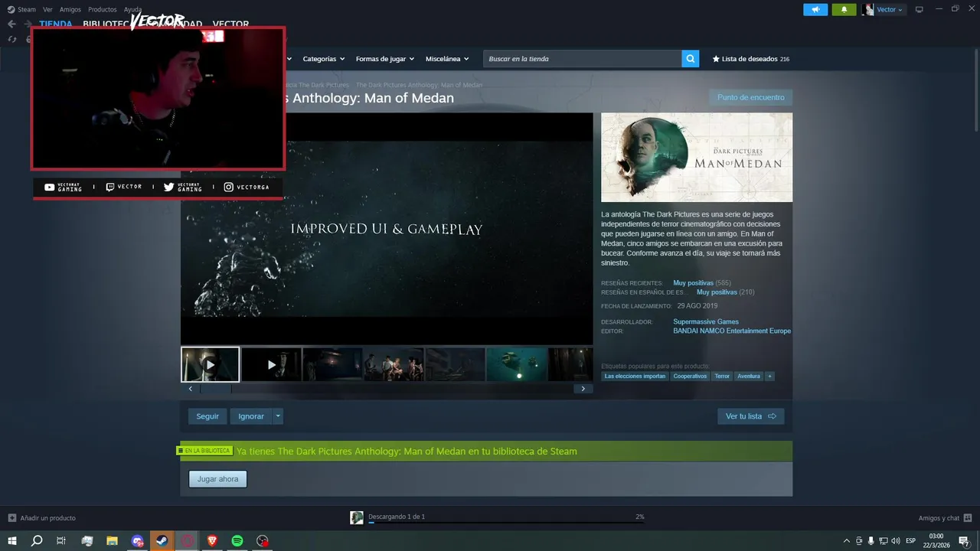Click the Vector account avatar
Viewport: 980px width, 551px height.
[x=867, y=9]
